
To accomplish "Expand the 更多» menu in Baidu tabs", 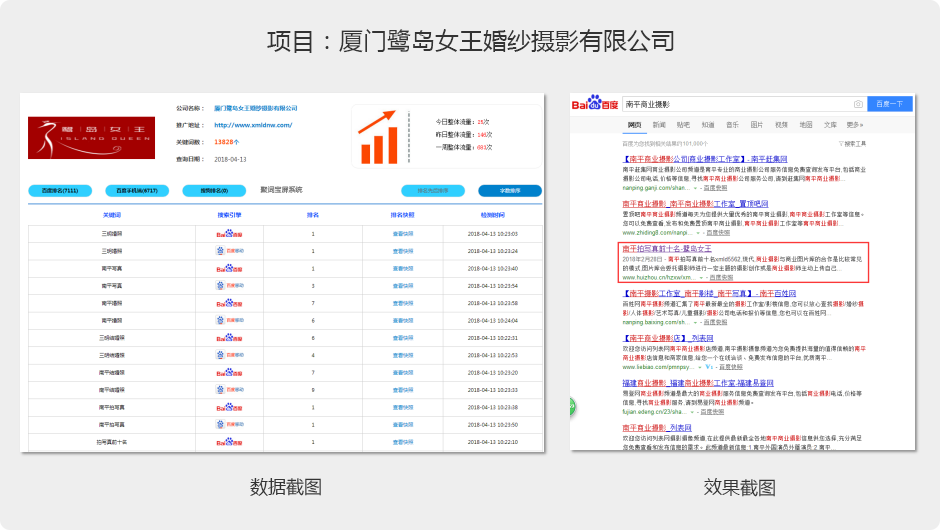I will point(855,125).
